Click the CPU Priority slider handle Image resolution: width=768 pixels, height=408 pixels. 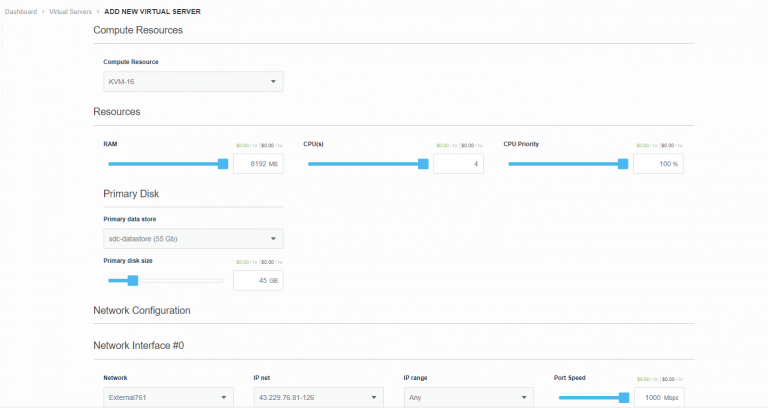click(623, 164)
